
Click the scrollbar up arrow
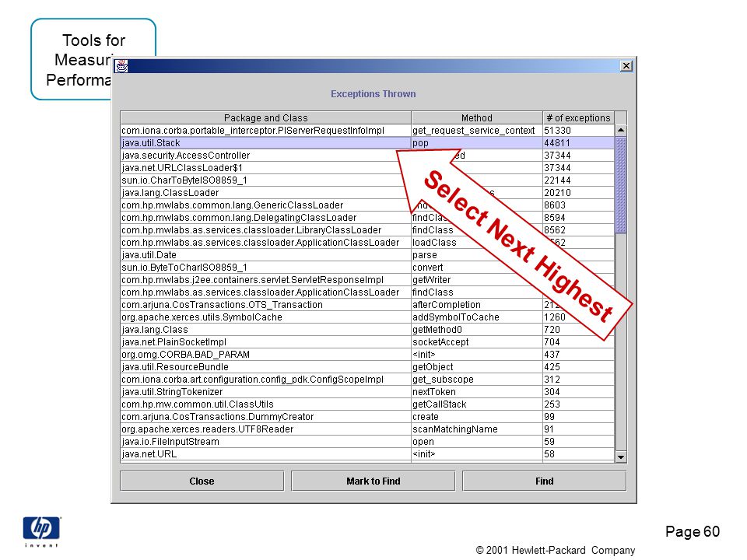tap(621, 130)
